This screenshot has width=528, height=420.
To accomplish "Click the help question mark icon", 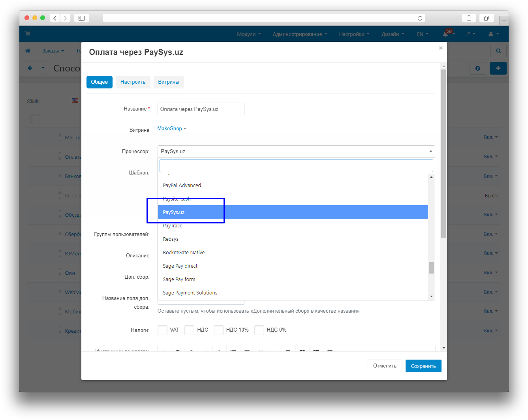I will coord(477,68).
